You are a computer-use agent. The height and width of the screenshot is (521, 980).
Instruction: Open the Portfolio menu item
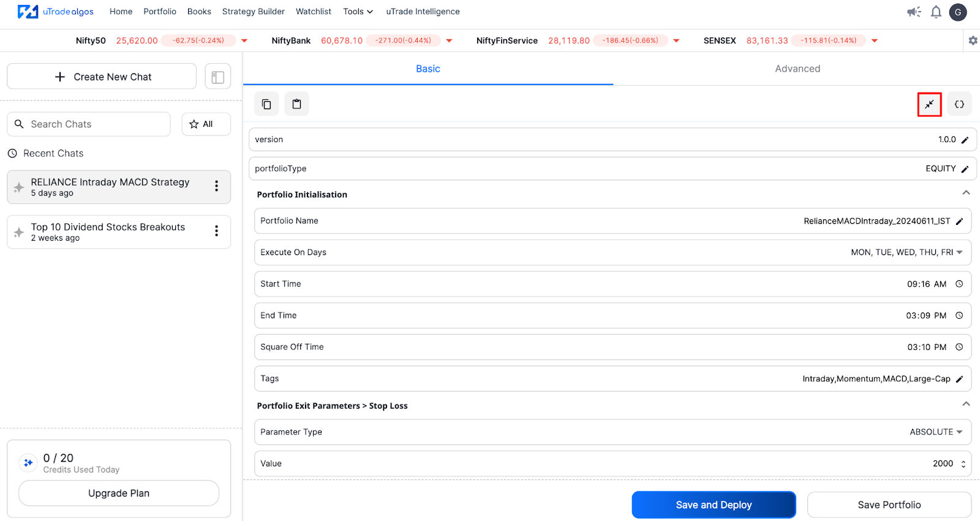[x=160, y=12]
